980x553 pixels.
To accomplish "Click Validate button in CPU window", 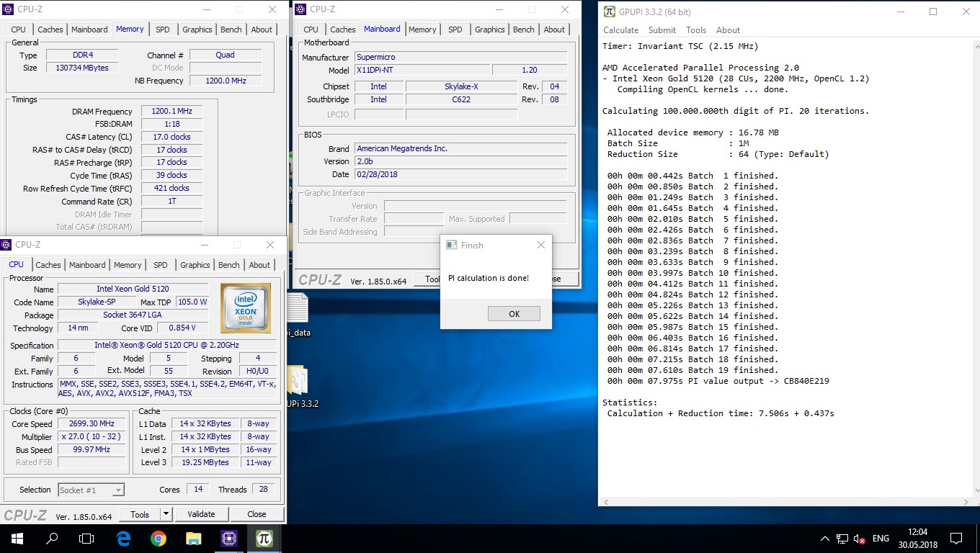I will tap(201, 514).
